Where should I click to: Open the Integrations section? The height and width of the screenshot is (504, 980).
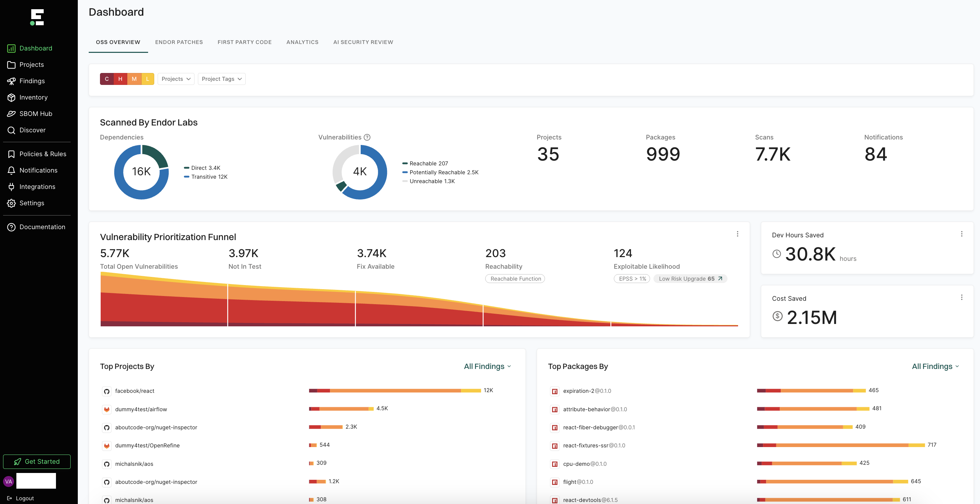point(37,186)
